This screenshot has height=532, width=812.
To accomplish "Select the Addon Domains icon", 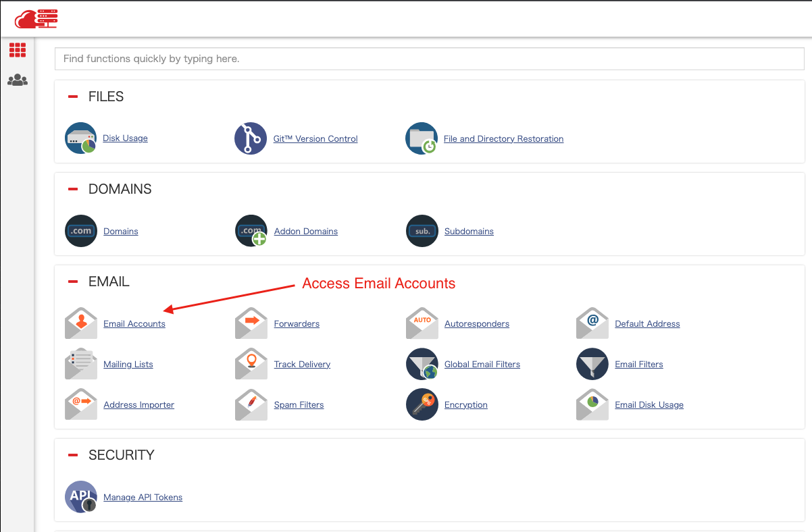I will coord(251,231).
